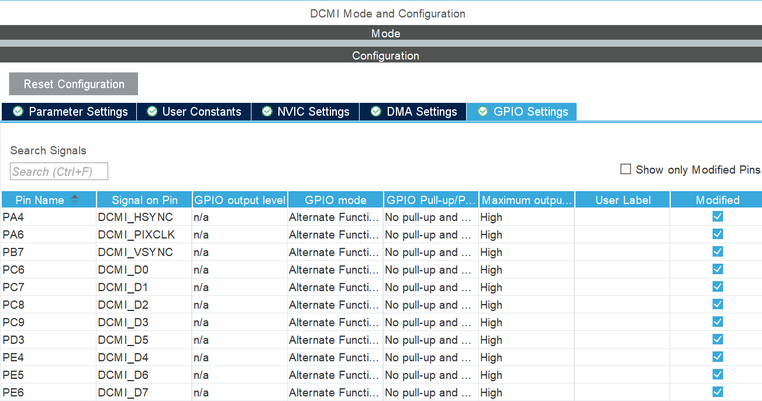Screen dimensions: 762x401
Task: Select the DCMI_VSYNC signal cell
Action: point(144,252)
